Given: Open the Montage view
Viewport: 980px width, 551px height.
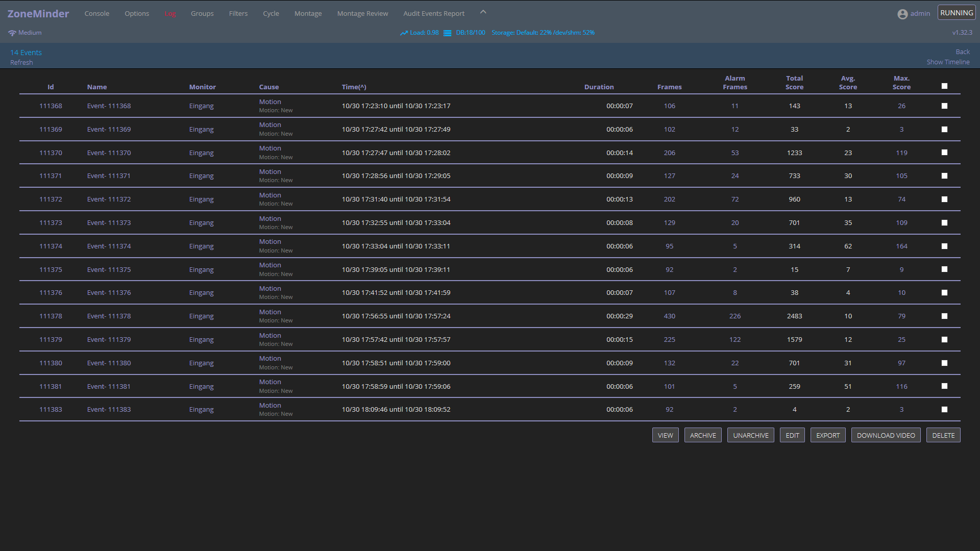Looking at the screenshot, I should click(x=308, y=14).
